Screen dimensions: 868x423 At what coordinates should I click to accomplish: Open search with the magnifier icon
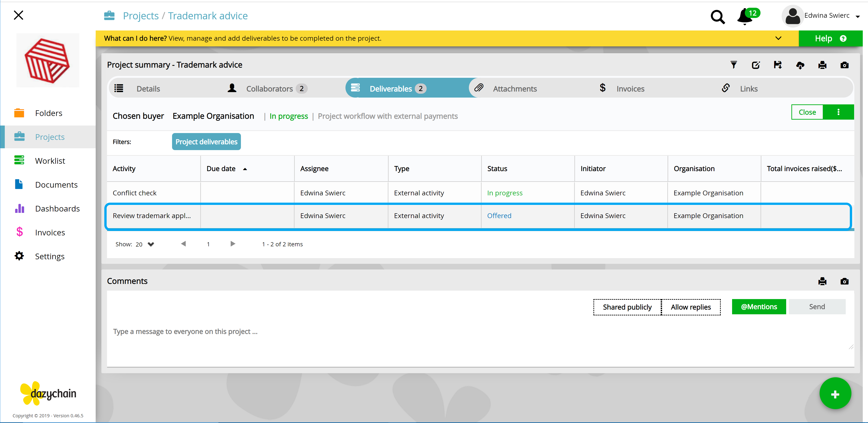(717, 17)
